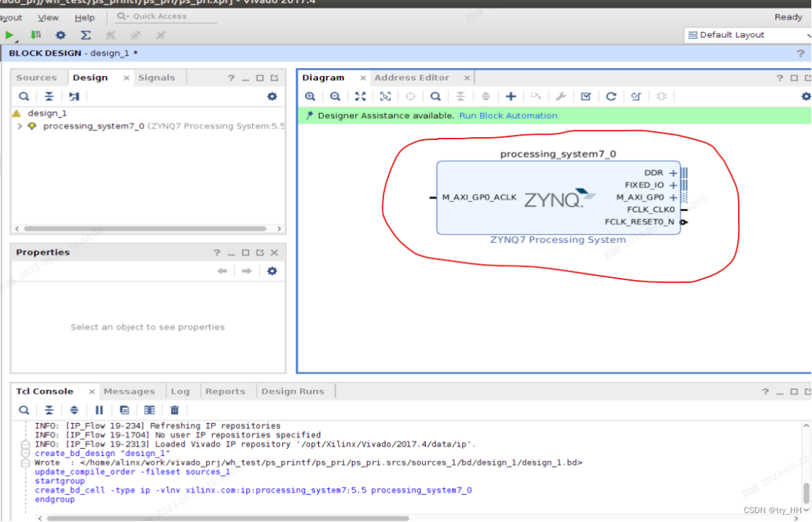Select the design_1 tree root
The width and height of the screenshot is (812, 522).
coord(47,113)
